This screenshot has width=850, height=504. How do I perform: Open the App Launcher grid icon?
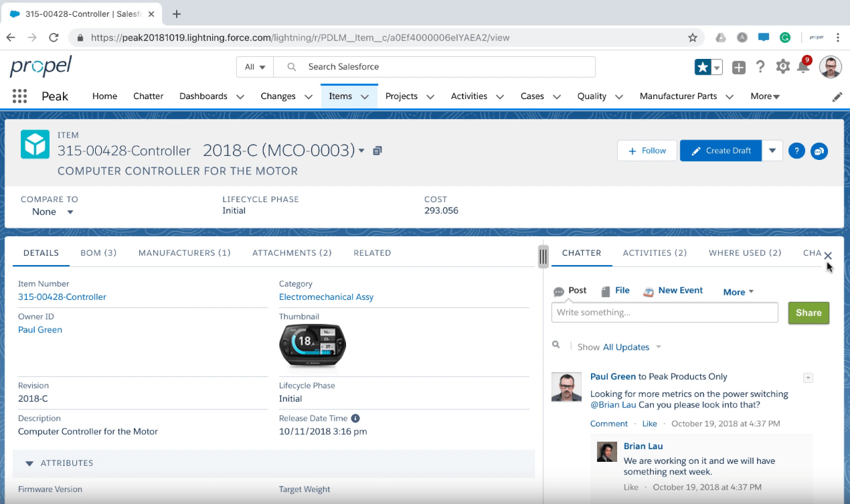[19, 96]
